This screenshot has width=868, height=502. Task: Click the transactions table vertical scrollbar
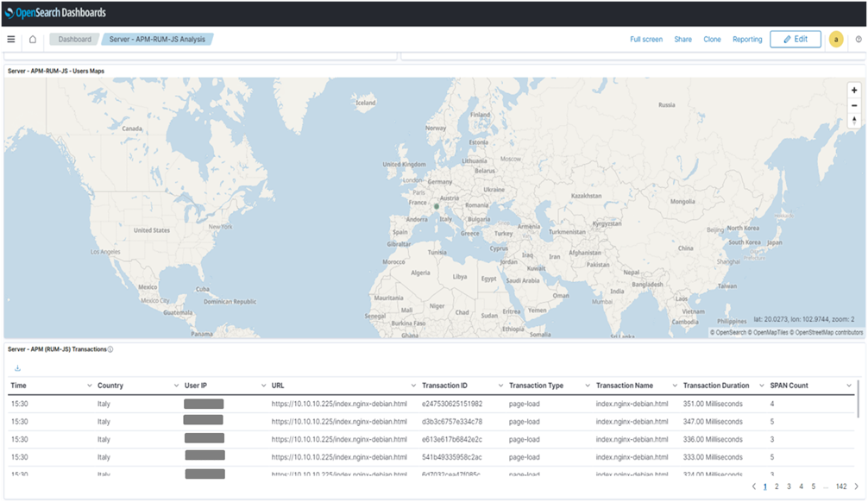(859, 398)
